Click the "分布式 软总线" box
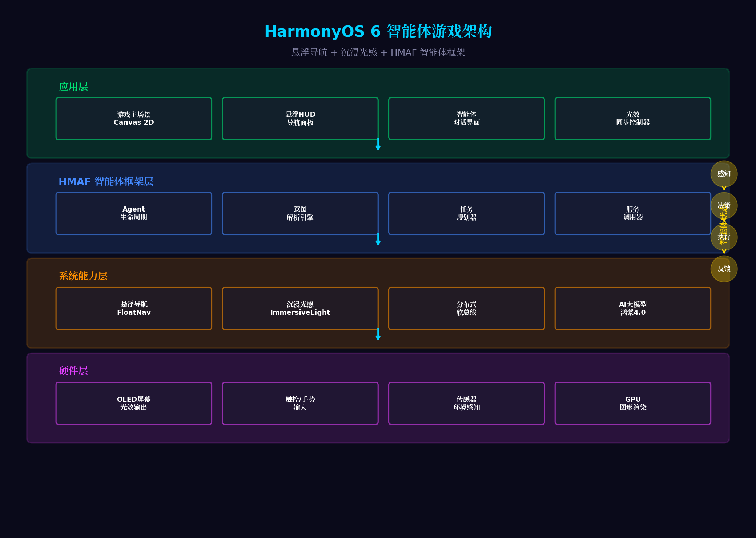This screenshot has height=538, width=756. pyautogui.click(x=467, y=308)
